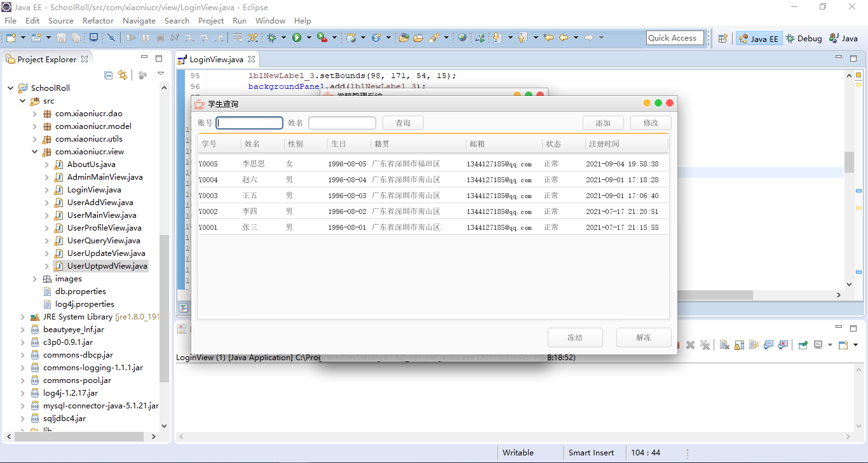The image size is (868, 463).
Task: Open Project Explorer View Menu triangle
Action: point(161,74)
